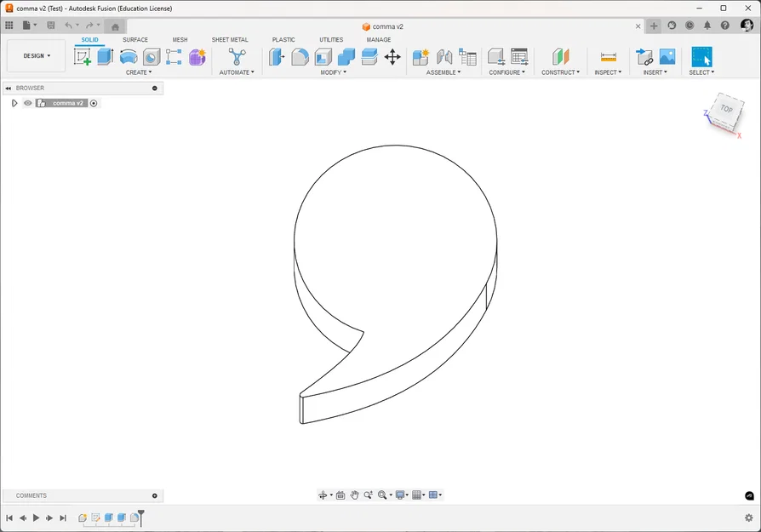761x532 pixels.
Task: Open timeline settings gear
Action: (749, 518)
